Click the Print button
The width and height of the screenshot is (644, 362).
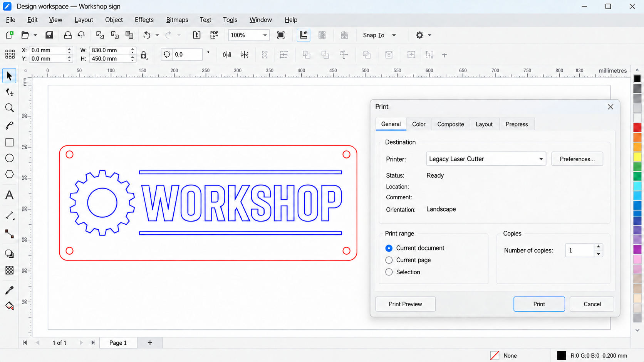click(x=539, y=304)
